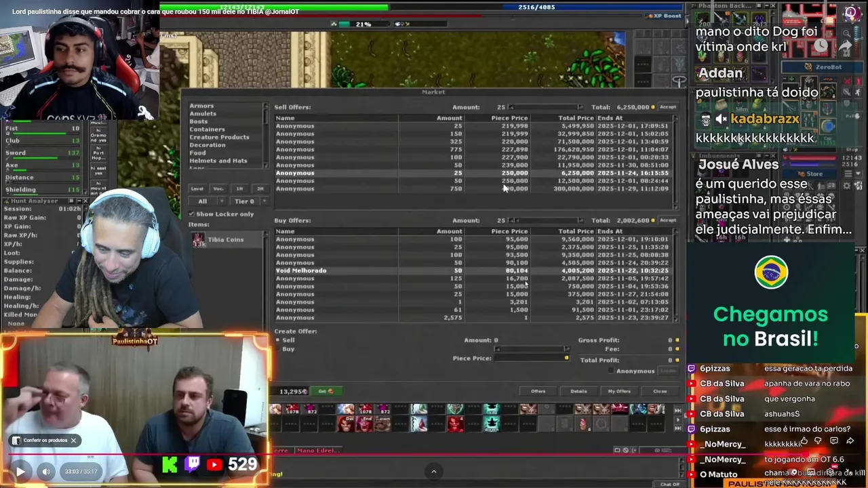Select Armors category in market list
Image resolution: width=868 pixels, height=488 pixels.
201,106
